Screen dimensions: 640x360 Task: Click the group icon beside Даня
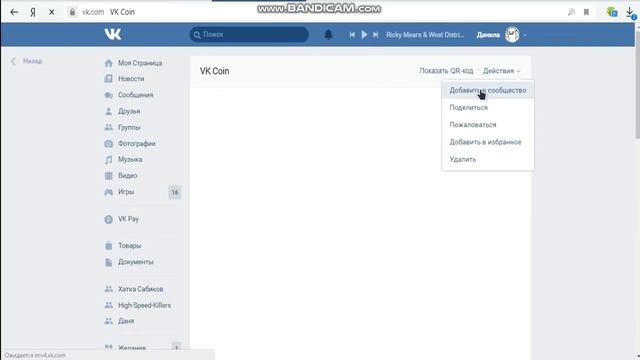(108, 321)
